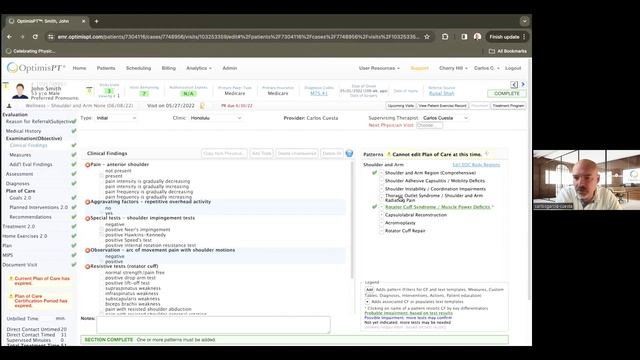640x360 pixels.
Task: Open the Scheduling menu
Action: pos(138,68)
